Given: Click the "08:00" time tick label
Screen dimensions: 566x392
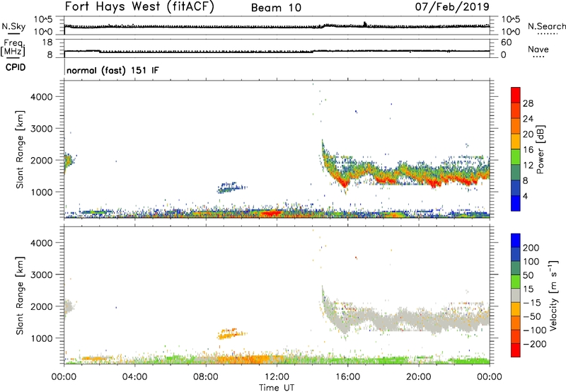Looking at the screenshot, I should (206, 377).
